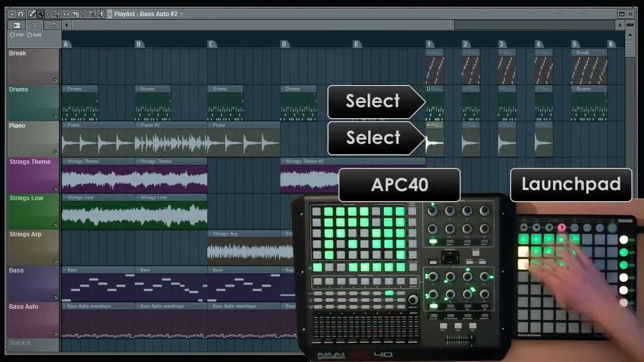Choose the Select marquee tool

pyautogui.click(x=84, y=14)
